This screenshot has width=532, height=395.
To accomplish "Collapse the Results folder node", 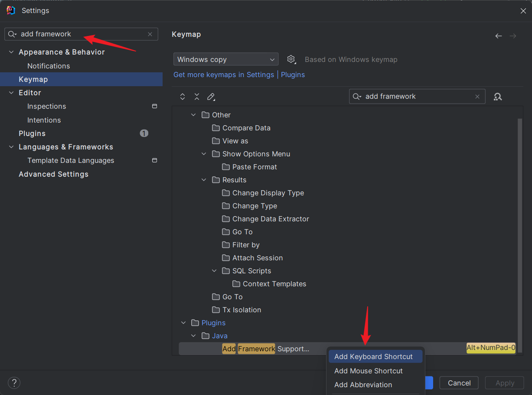I will [x=204, y=180].
